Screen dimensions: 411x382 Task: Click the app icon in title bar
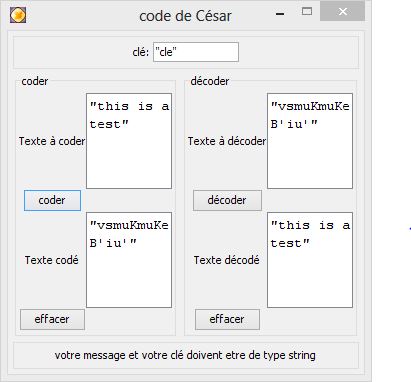point(18,15)
